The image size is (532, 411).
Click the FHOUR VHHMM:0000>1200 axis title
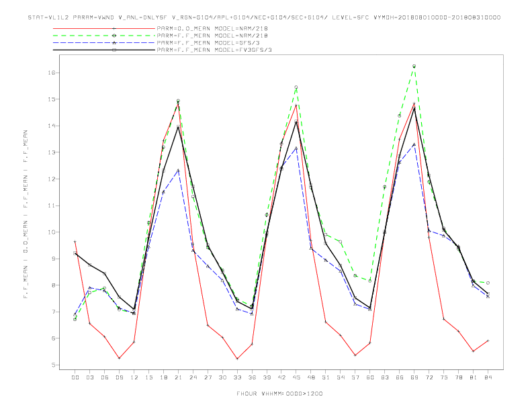click(279, 394)
